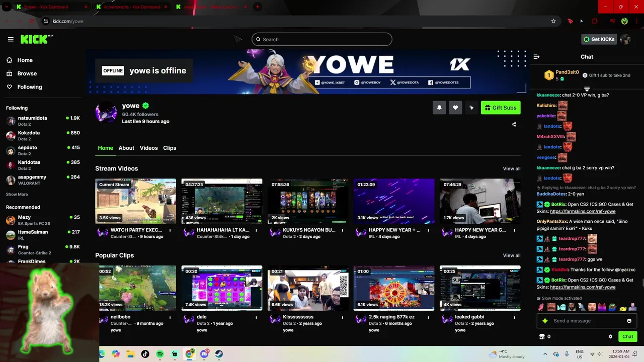
Task: View all Popular Clips
Action: click(x=512, y=255)
